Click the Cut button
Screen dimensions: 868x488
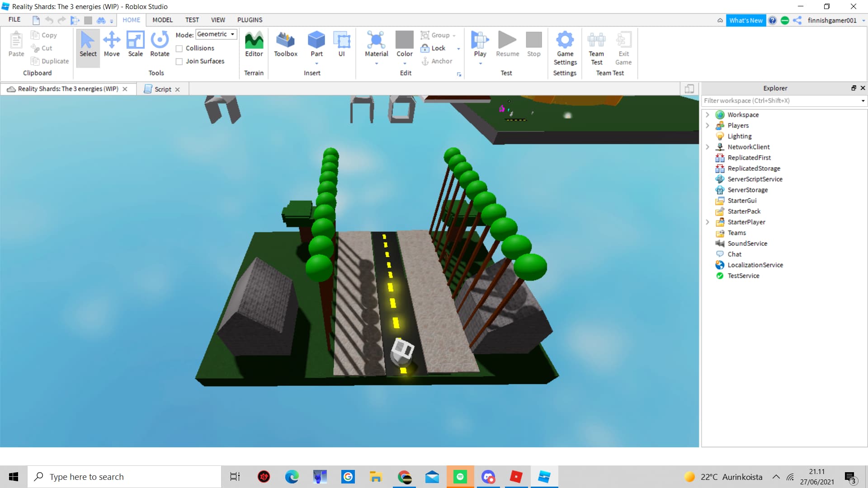click(x=42, y=48)
